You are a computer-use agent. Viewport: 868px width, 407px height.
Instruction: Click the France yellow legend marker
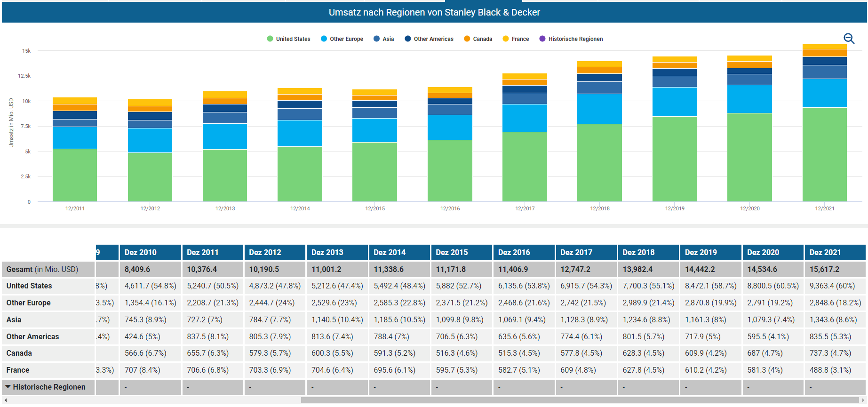point(506,39)
